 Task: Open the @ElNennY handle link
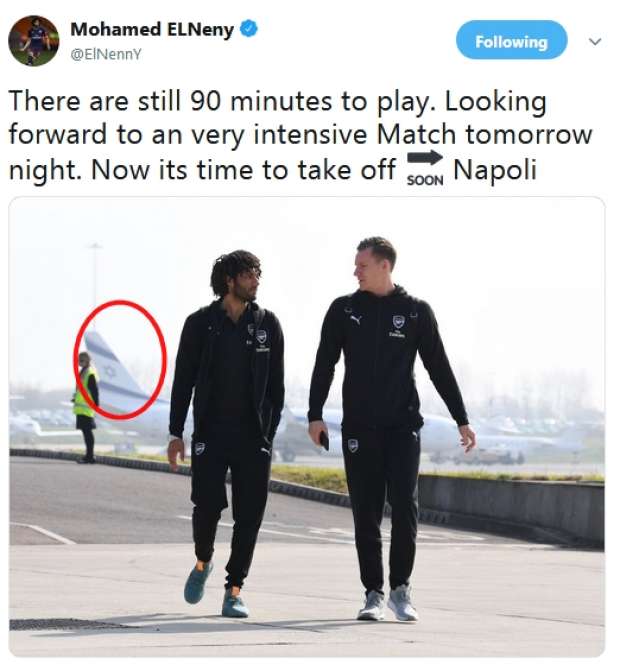pyautogui.click(x=105, y=55)
